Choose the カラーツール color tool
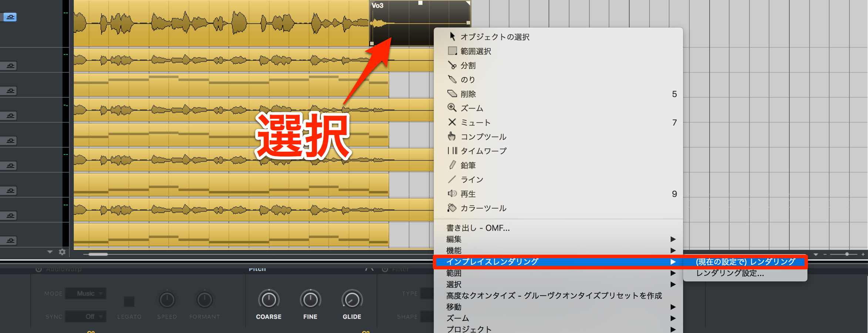The width and height of the screenshot is (868, 333). point(559,208)
